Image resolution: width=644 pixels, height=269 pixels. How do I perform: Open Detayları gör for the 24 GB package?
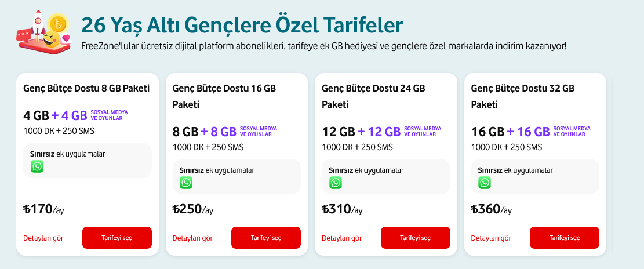[341, 238]
